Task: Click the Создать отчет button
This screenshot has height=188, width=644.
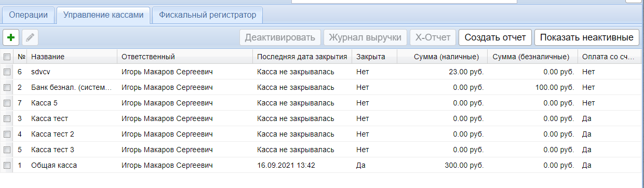Action: point(495,37)
